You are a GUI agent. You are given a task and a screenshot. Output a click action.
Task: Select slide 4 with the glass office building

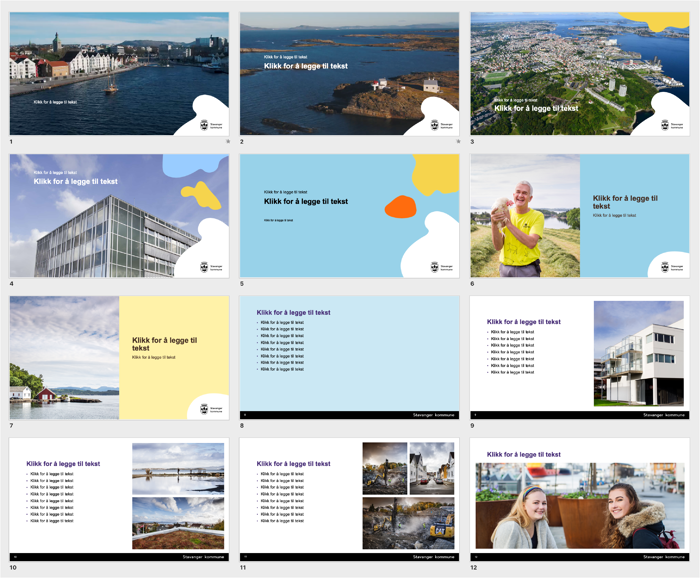coord(119,216)
